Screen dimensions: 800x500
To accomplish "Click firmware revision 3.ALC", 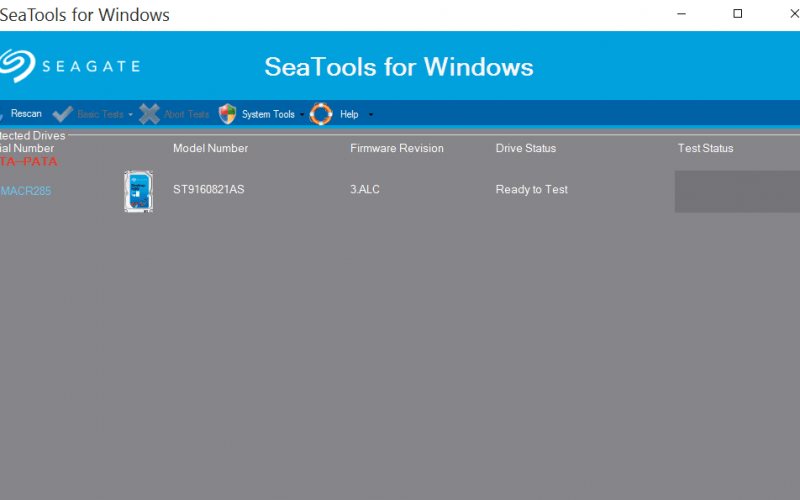I will 365,189.
